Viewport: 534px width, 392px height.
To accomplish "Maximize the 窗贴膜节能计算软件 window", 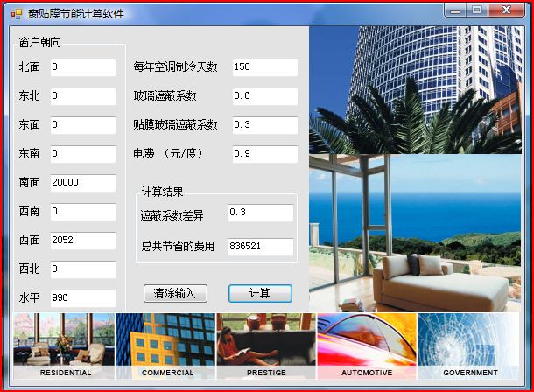I will tap(477, 10).
